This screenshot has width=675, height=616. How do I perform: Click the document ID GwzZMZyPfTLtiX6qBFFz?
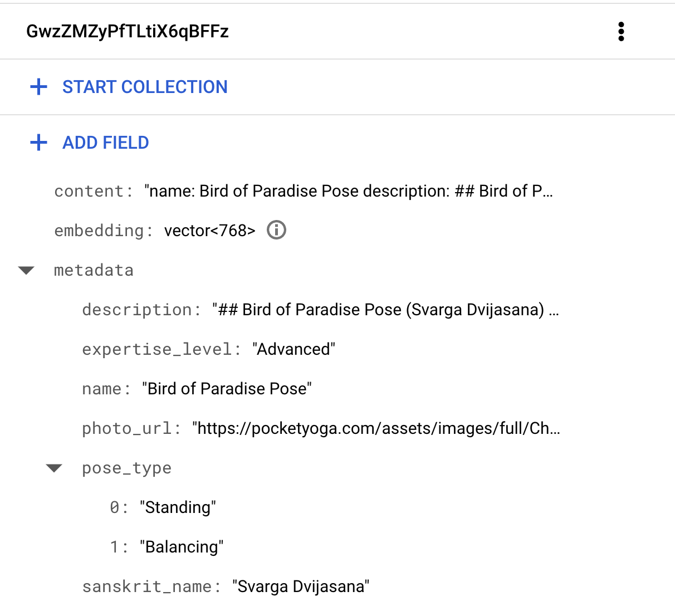pos(128,31)
